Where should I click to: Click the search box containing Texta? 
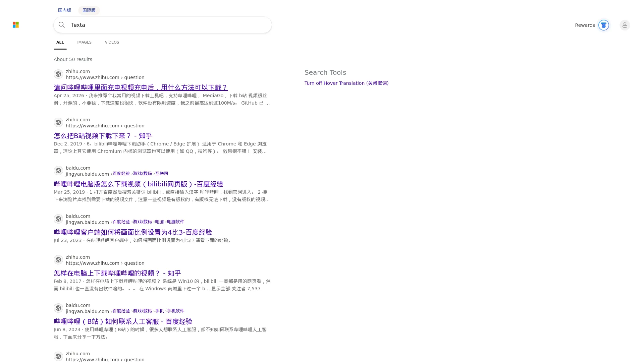pyautogui.click(x=163, y=25)
